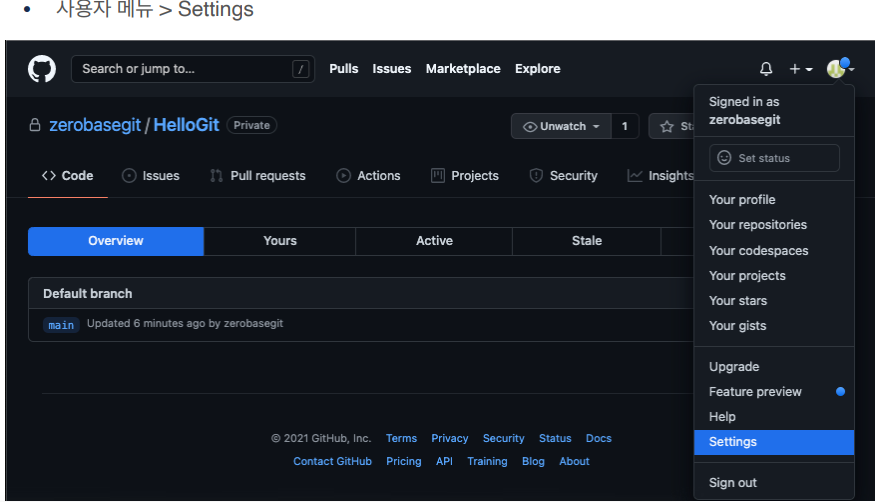The width and height of the screenshot is (877, 502).
Task: Select Settings in the user menu
Action: click(x=774, y=442)
